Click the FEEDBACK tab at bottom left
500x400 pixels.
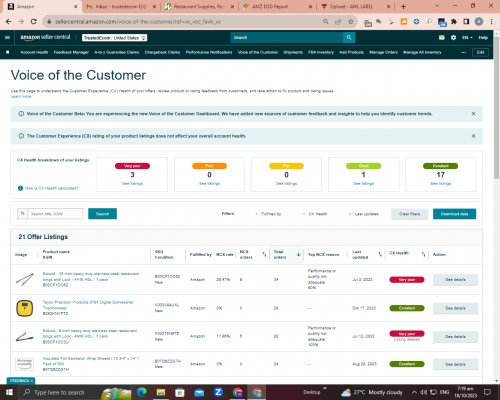[x=21, y=381]
